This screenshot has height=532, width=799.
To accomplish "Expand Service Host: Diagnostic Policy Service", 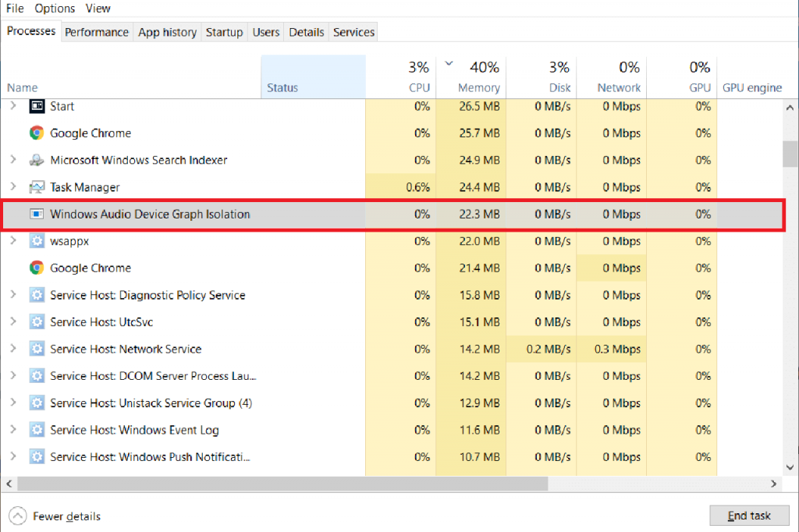I will tap(13, 295).
